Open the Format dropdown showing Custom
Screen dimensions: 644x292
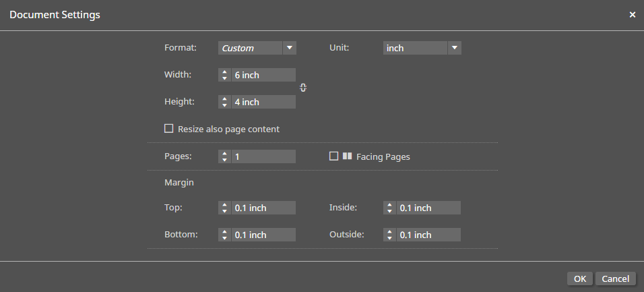250,48
